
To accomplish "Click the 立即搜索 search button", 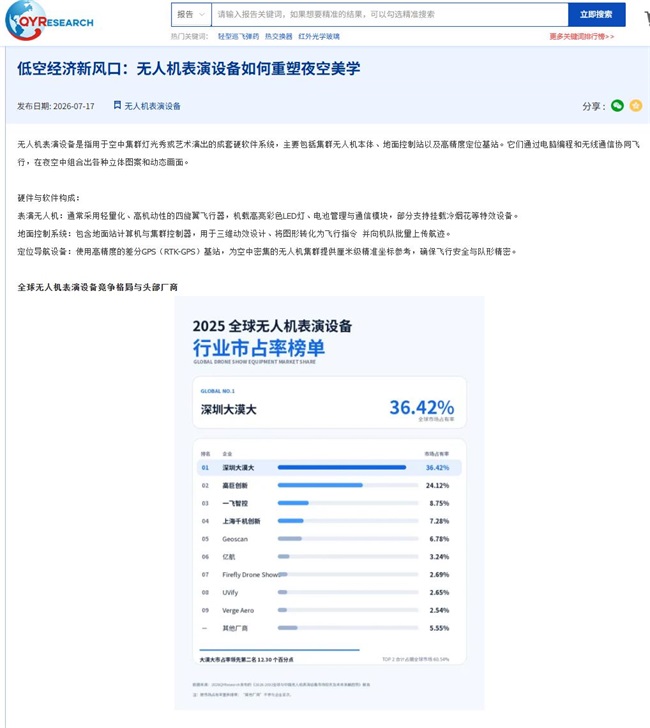I will [x=597, y=14].
